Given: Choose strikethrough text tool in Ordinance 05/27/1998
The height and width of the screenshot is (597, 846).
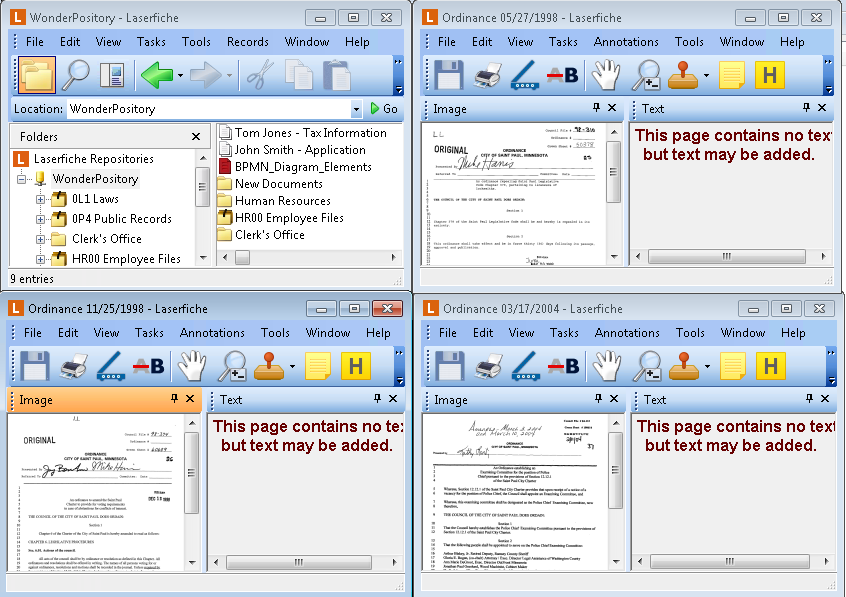Looking at the screenshot, I should pos(562,75).
